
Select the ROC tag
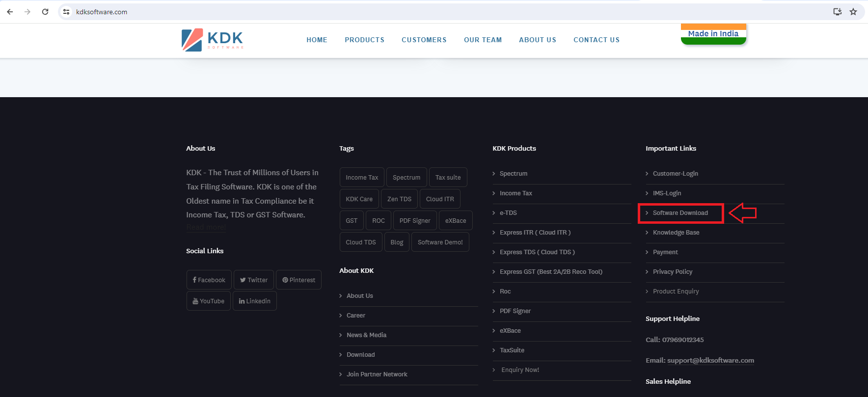(379, 220)
